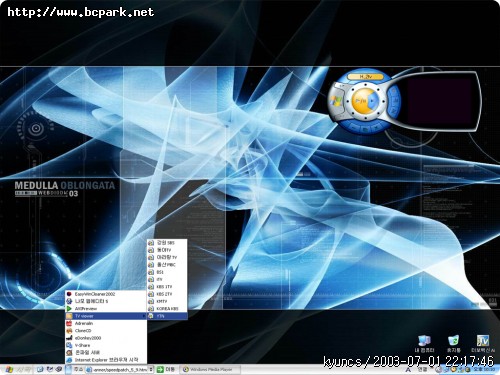500x375 pixels.
Task: Open the Recycle Bin desktop icon
Action: (x=453, y=344)
